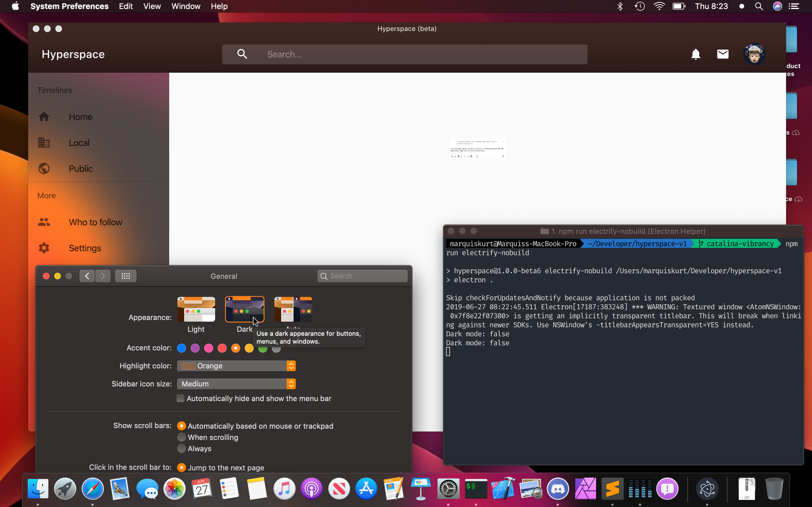Open Discord from the Dock
The width and height of the screenshot is (812, 507).
tap(558, 489)
